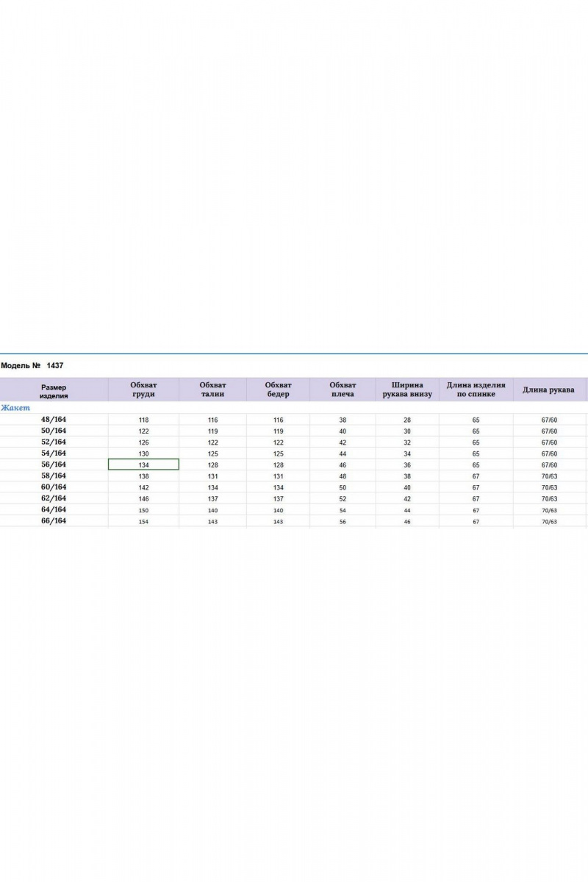Click the size row label 62/164

54,498
